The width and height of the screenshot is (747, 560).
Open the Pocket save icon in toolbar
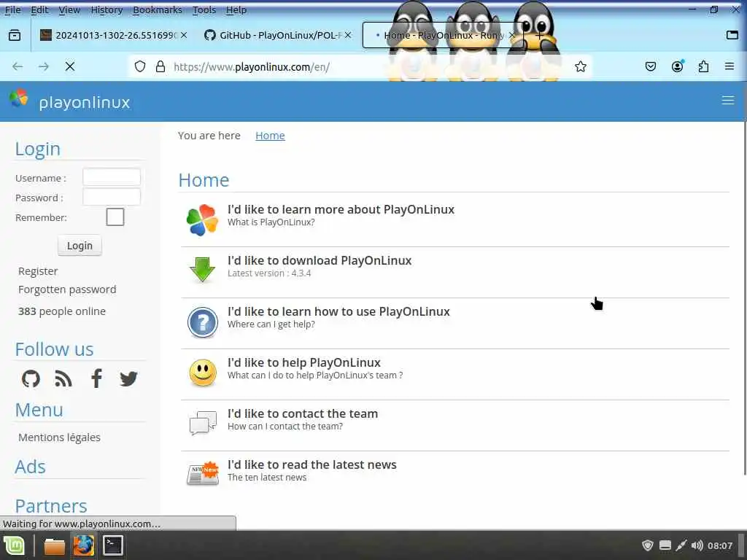[x=651, y=66]
